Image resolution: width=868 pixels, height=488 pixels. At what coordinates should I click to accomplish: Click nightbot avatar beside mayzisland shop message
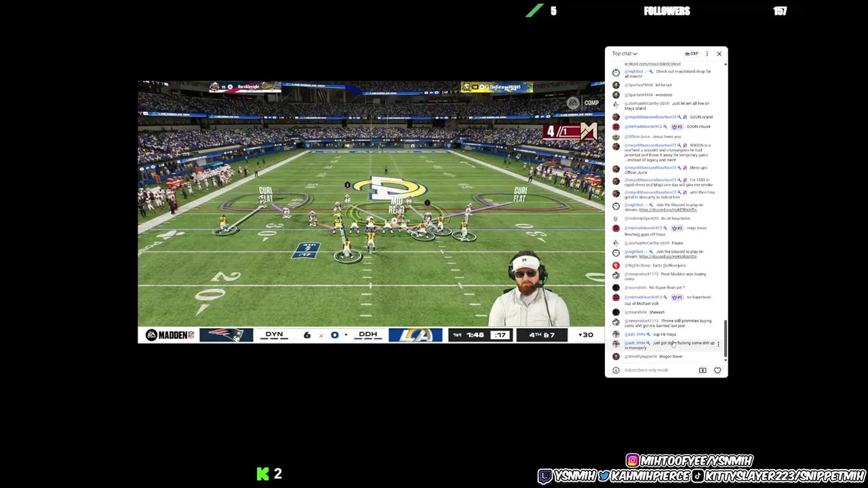pos(616,73)
